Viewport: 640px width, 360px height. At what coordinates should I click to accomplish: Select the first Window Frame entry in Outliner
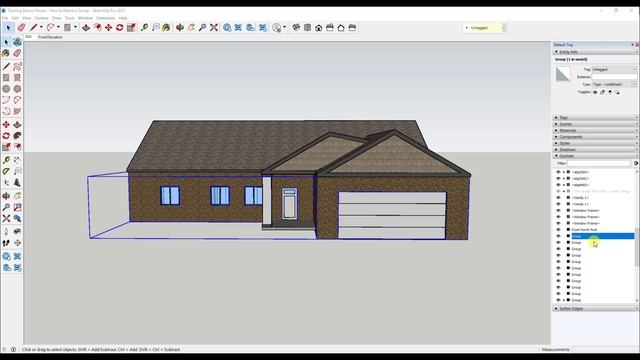tap(585, 210)
